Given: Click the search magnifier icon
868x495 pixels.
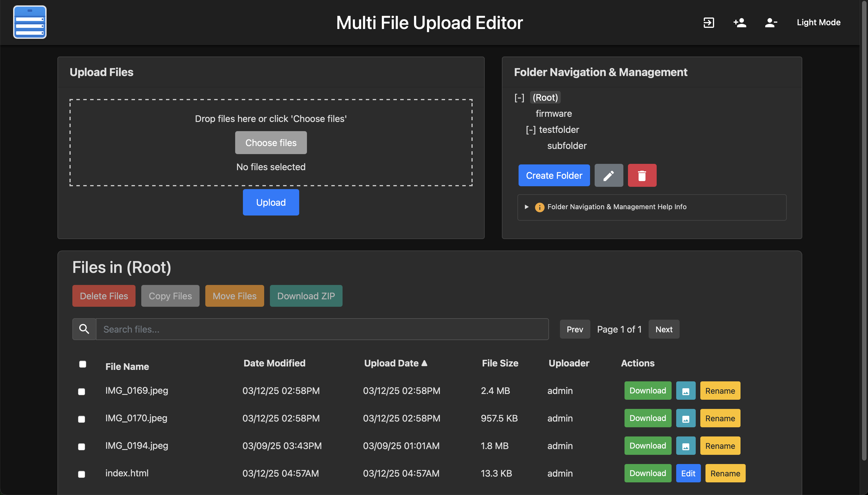Looking at the screenshot, I should [x=84, y=329].
